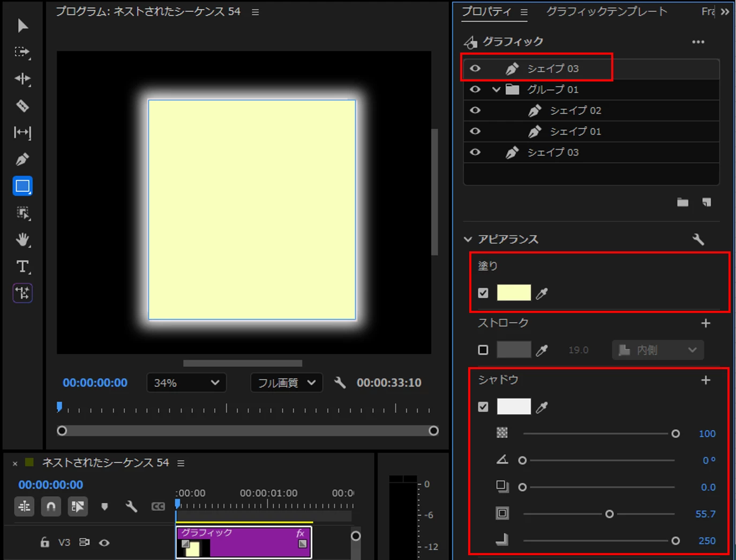Toggle V3 track output visibility eye
The height and width of the screenshot is (560, 736).
click(x=104, y=542)
